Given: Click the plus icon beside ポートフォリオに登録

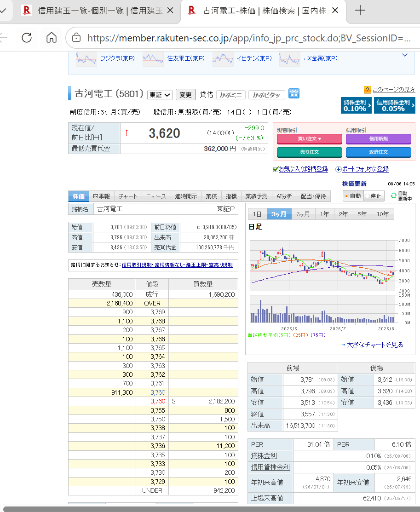Looking at the screenshot, I should click(x=339, y=169).
